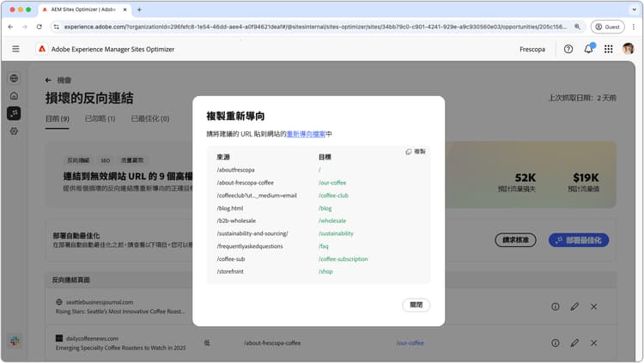Click the back arrow to opportunities

click(x=48, y=80)
